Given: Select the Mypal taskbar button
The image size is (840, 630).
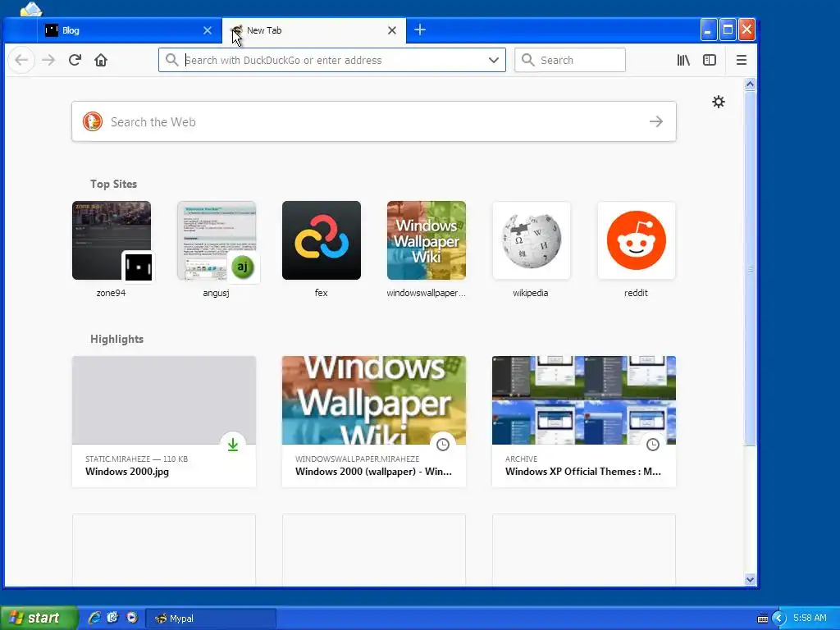Looking at the screenshot, I should pyautogui.click(x=211, y=619).
